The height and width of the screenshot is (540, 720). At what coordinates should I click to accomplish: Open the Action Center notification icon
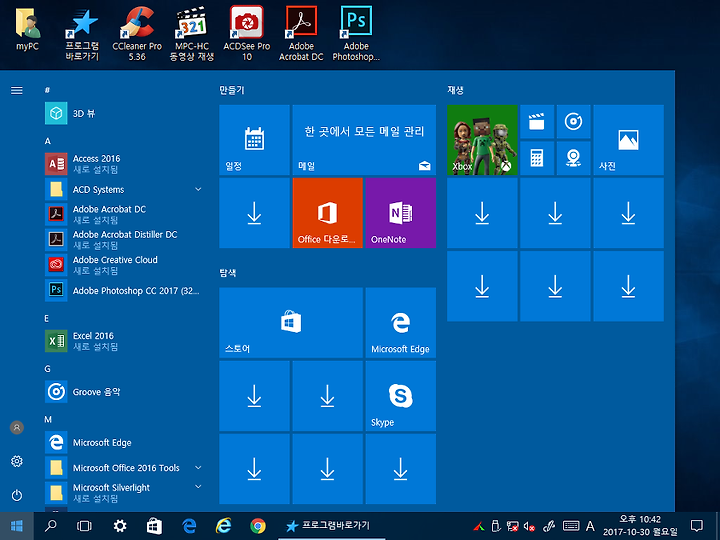coord(697,526)
